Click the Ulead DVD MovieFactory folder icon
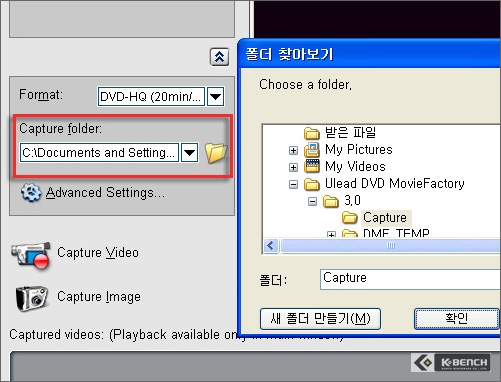The height and width of the screenshot is (382, 501). pos(312,184)
